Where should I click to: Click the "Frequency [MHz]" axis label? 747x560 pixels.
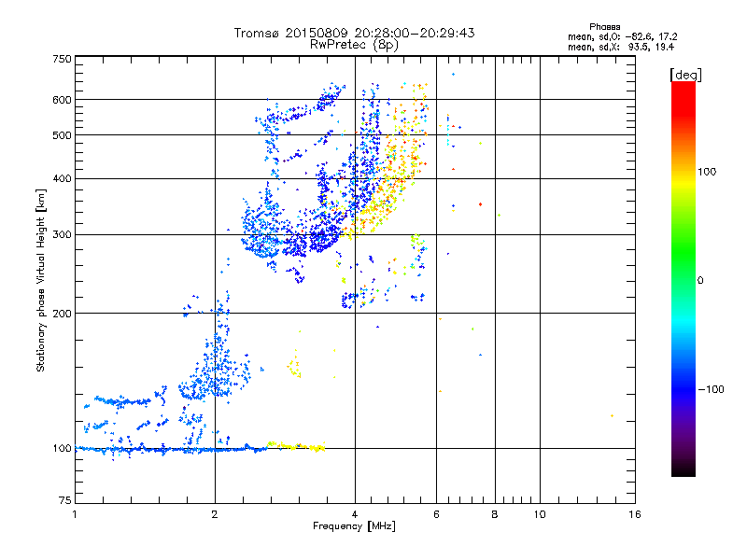tap(354, 526)
